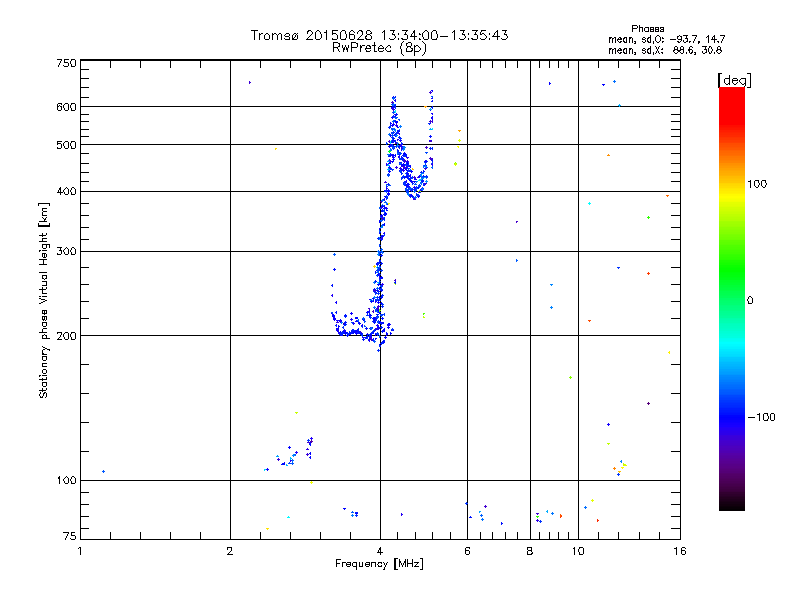The height and width of the screenshot is (600, 800).
Task: Click the x-axis '6' tick label
Action: [x=467, y=551]
